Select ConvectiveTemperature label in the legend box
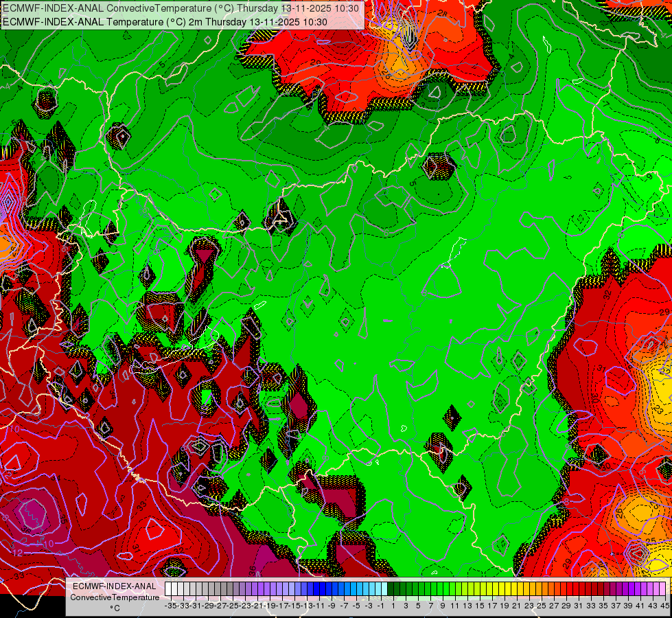The width and height of the screenshot is (672, 618). click(x=115, y=597)
